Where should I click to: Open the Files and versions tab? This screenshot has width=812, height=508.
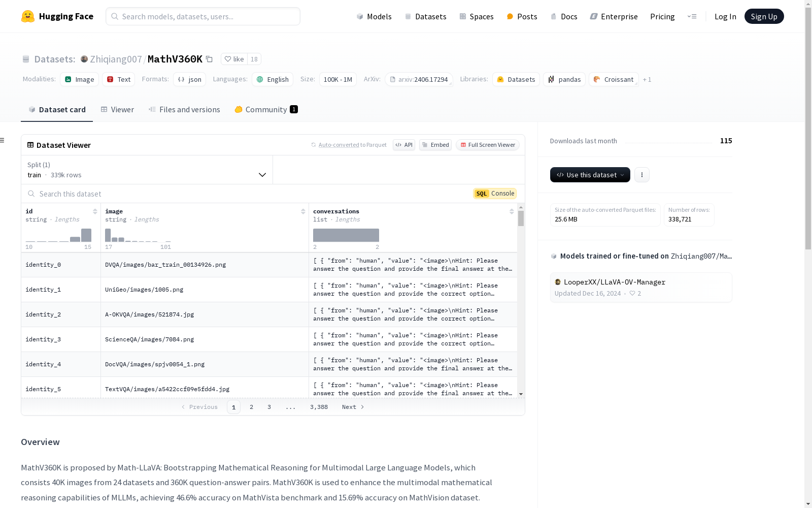[x=184, y=110]
